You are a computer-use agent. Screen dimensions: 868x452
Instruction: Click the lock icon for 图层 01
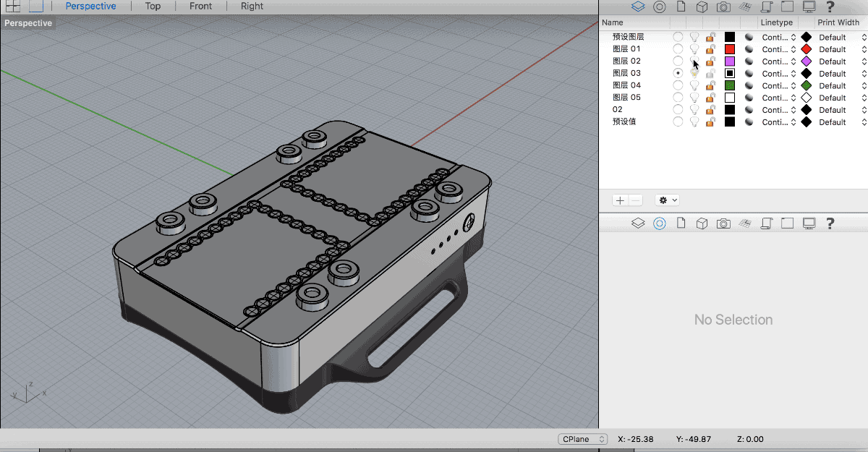point(711,49)
